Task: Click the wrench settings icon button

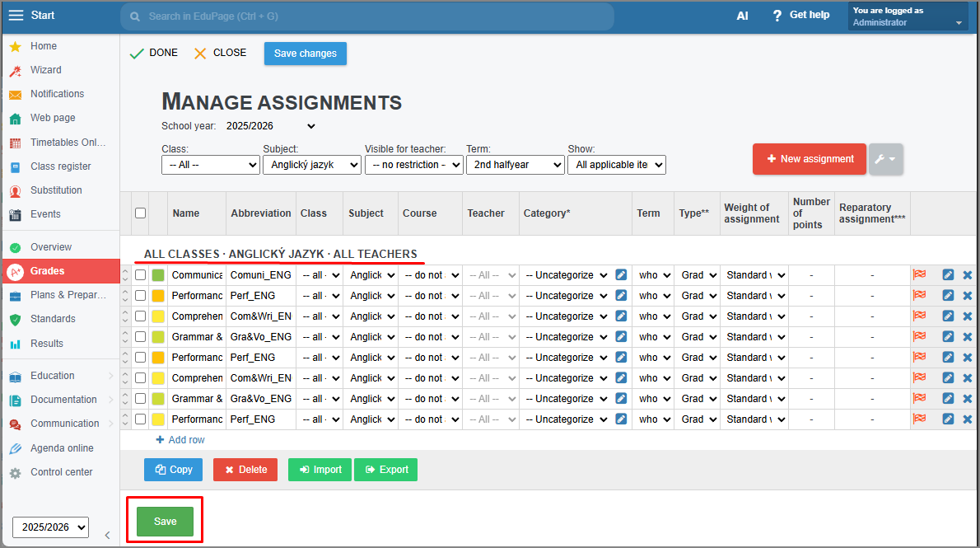Action: [x=885, y=159]
